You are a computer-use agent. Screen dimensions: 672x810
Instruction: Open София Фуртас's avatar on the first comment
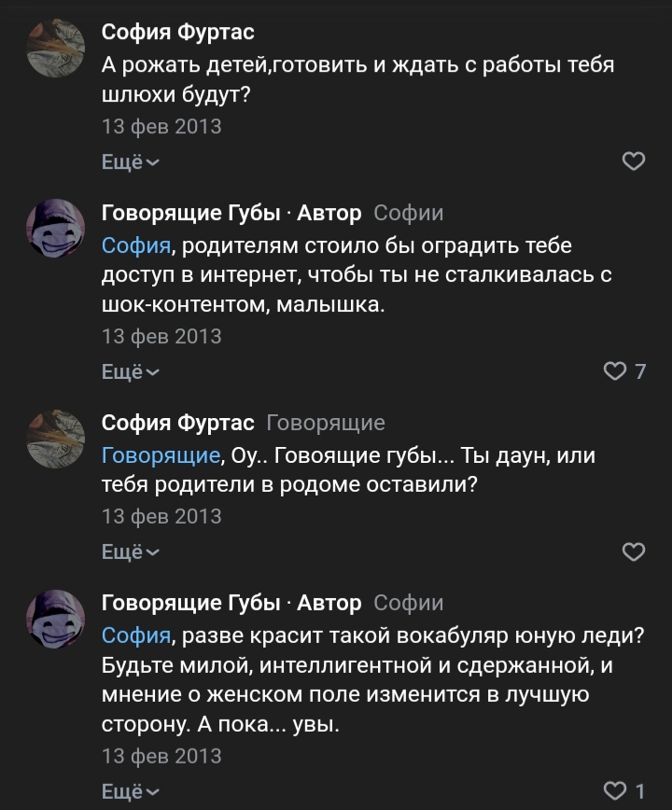pos(56,48)
